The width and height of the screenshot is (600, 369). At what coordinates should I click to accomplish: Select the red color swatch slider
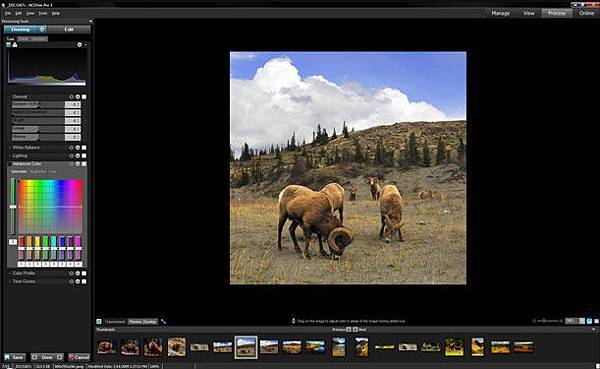[21, 247]
